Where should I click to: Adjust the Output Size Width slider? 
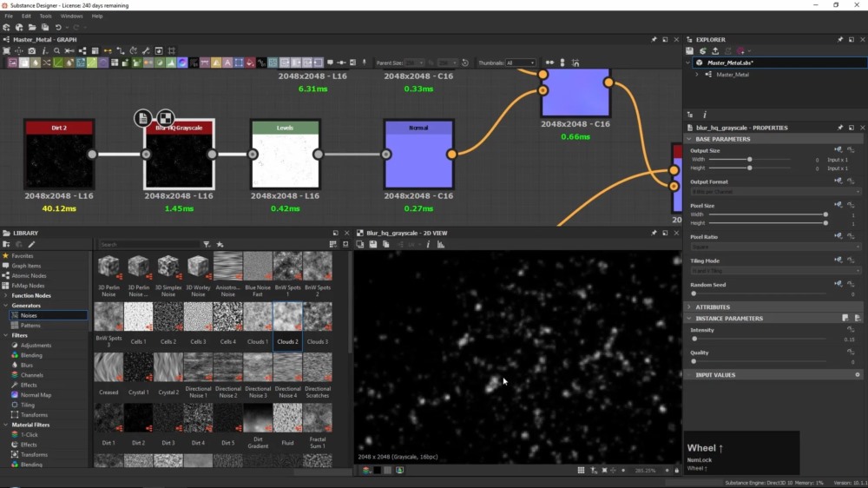click(750, 160)
